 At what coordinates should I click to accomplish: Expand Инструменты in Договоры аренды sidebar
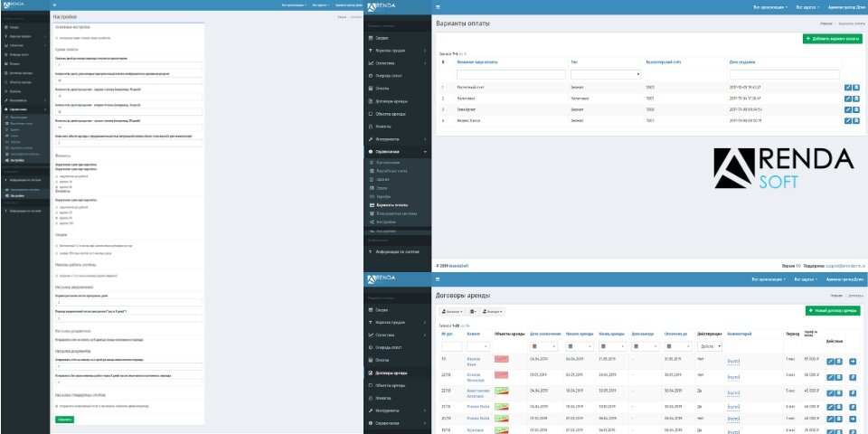398,410
